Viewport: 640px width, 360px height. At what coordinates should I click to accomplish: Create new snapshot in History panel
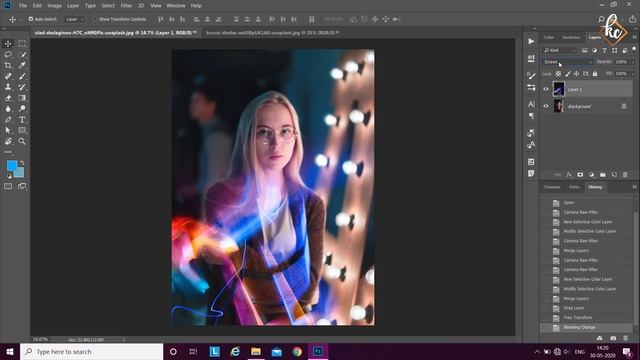pyautogui.click(x=613, y=338)
